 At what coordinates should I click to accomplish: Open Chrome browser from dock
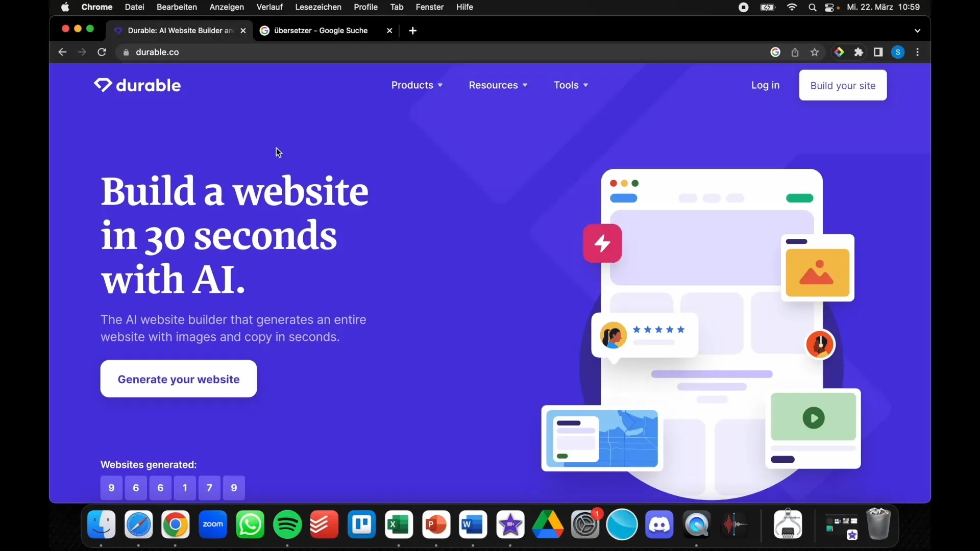click(176, 525)
